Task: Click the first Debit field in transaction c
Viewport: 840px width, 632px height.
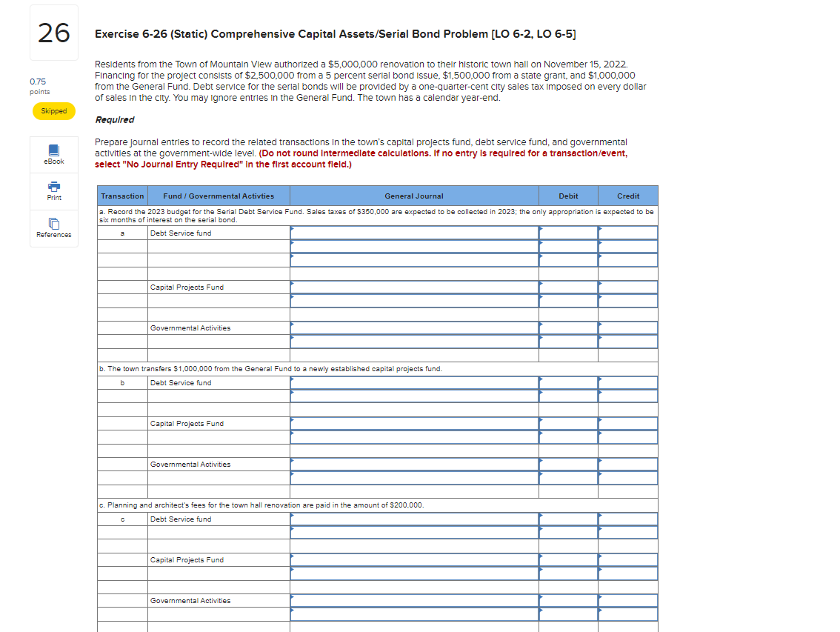Action: coord(567,519)
